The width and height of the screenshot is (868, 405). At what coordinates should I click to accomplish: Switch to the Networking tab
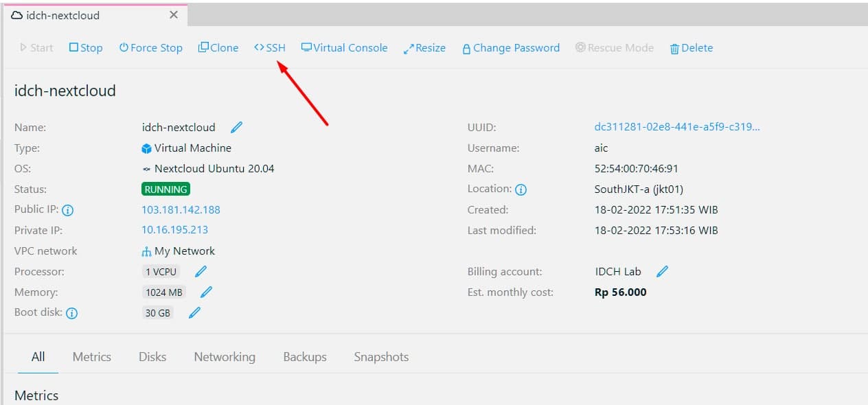click(x=225, y=357)
